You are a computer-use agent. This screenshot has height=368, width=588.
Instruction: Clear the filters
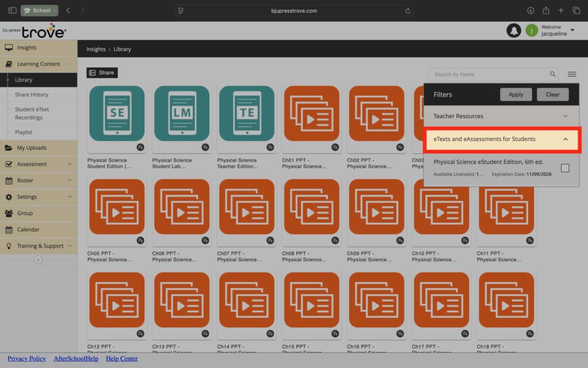point(552,95)
